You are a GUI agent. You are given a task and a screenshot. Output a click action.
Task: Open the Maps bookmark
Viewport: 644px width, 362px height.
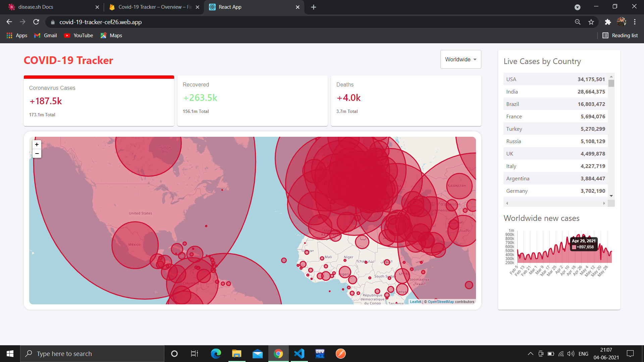click(111, 36)
